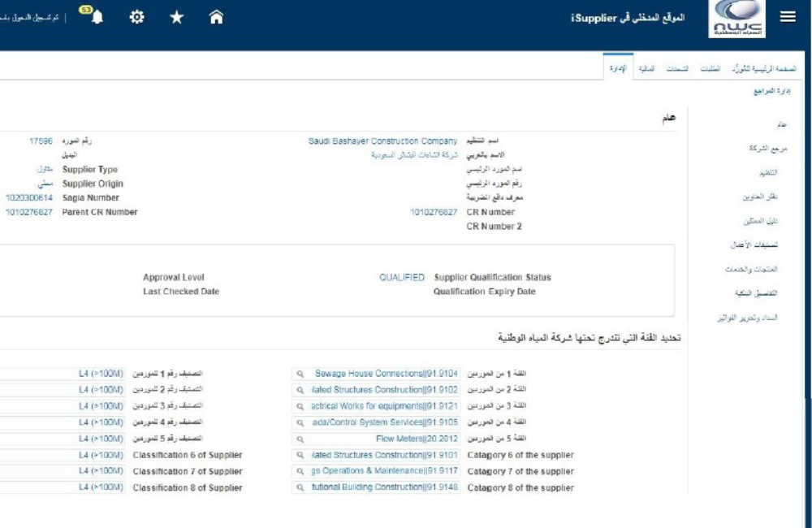Open المنتجات والخدمات (Products and Services) side item

(751, 269)
